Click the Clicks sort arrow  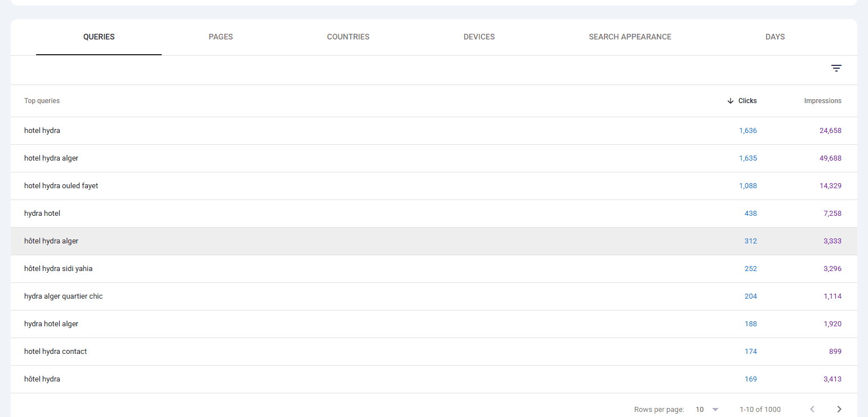point(731,101)
